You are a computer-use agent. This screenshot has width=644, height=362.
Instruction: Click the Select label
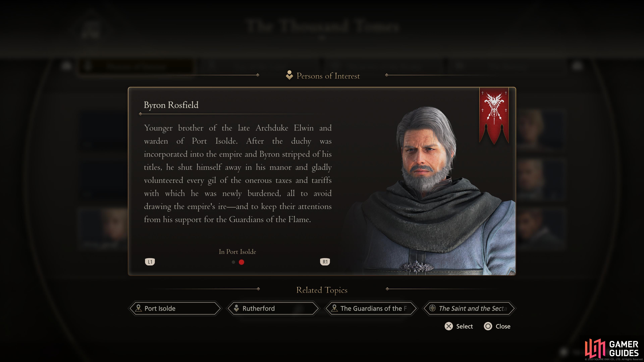pyautogui.click(x=465, y=326)
